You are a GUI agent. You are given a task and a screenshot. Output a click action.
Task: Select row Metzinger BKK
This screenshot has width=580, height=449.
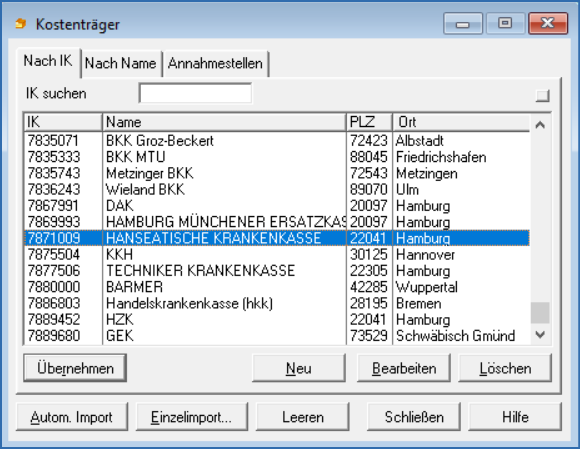coord(277,173)
